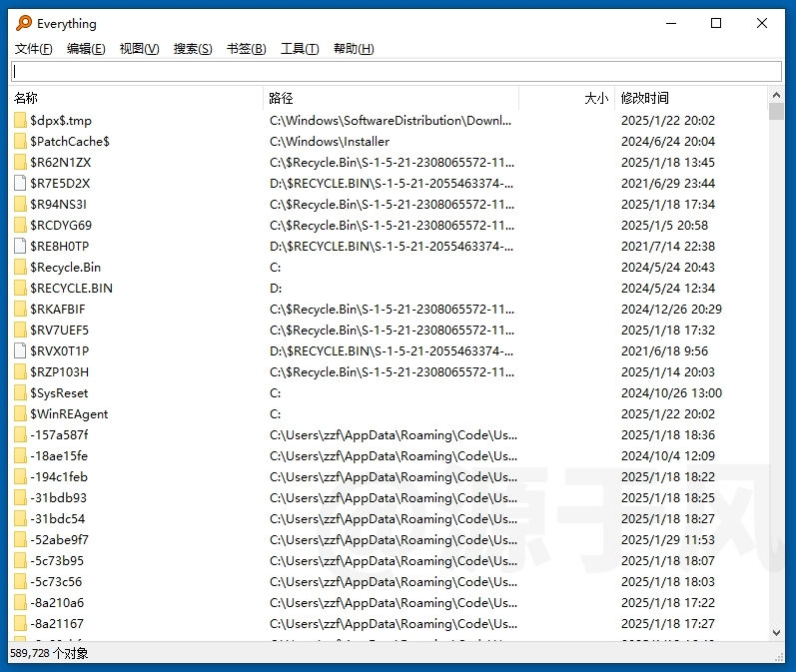Click path of $dpx$.tmp SoftwareDistribution

point(391,121)
